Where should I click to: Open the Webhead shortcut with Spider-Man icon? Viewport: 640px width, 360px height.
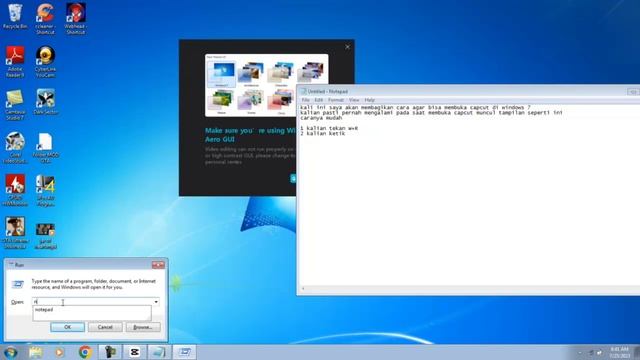coord(75,18)
